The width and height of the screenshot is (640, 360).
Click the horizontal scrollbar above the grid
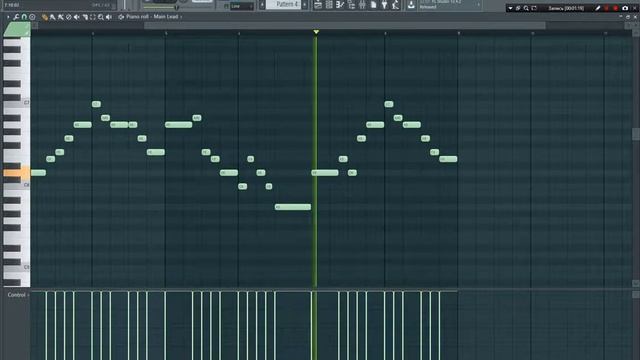[x=345, y=25]
